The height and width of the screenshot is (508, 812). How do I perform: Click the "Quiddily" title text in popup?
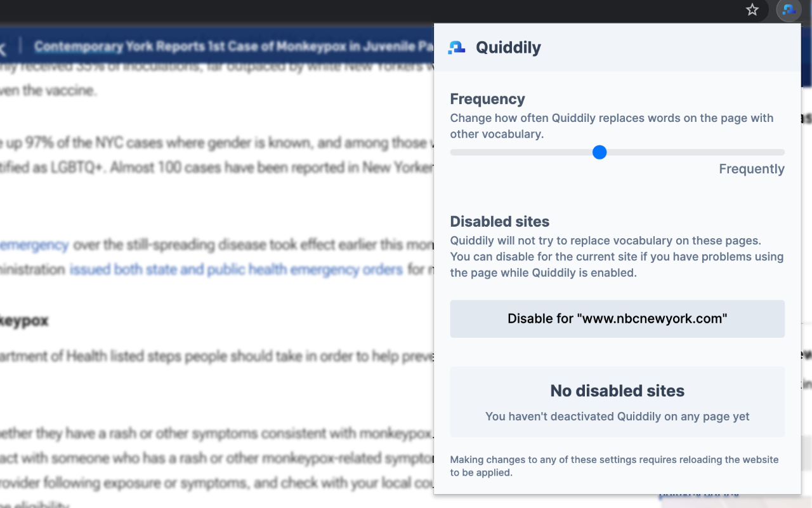[x=508, y=48]
